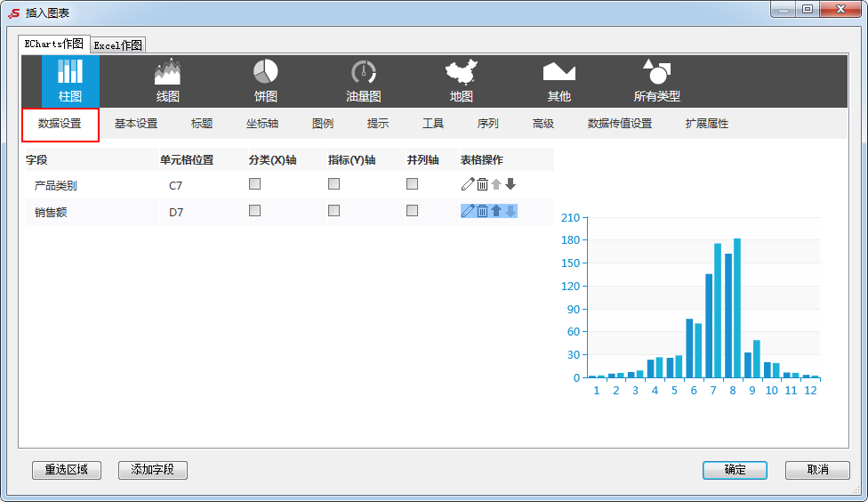Open the 基本设置 tab
Screen dimensions: 868x502
point(136,124)
